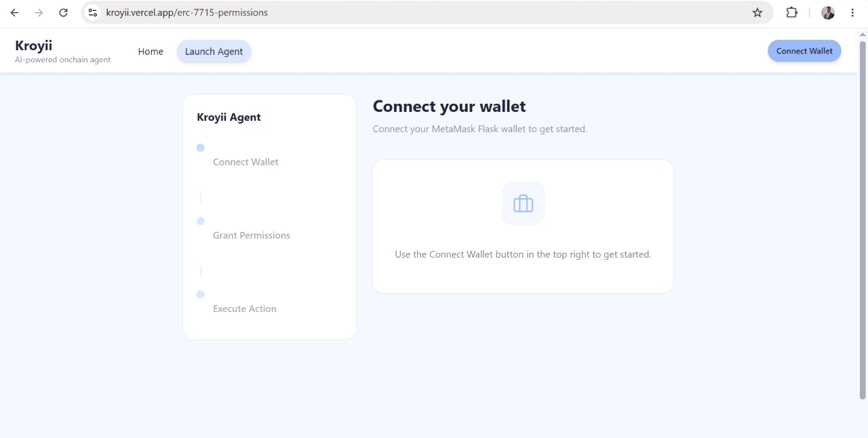Open the browser extensions puzzle icon
Screen dimensions: 868x438
pos(791,12)
